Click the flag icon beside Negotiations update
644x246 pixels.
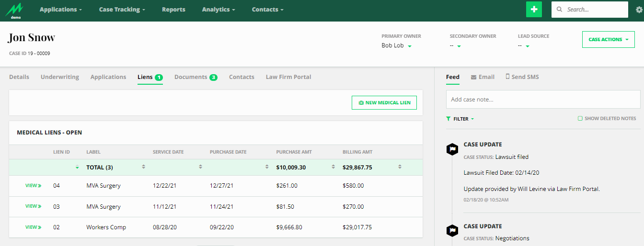click(452, 231)
